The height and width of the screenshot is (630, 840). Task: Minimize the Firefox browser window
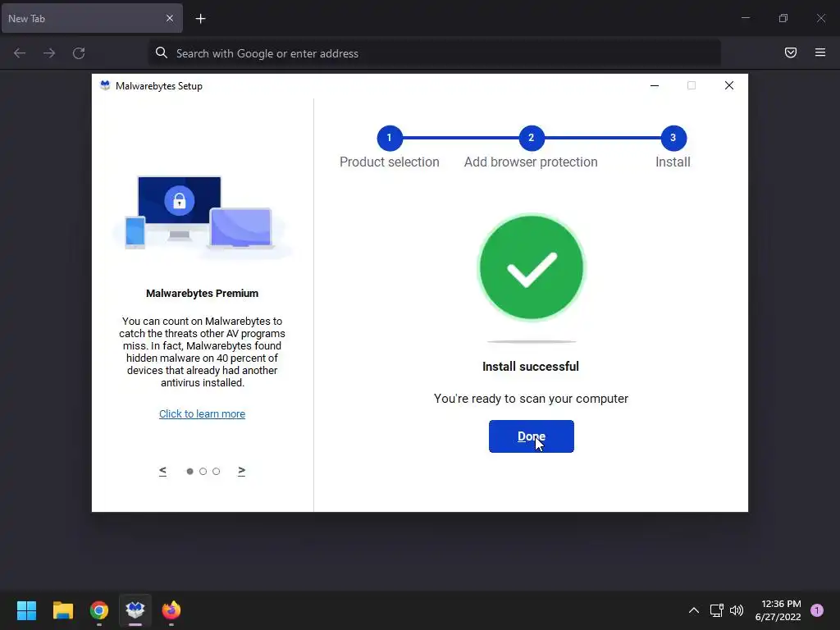(745, 18)
